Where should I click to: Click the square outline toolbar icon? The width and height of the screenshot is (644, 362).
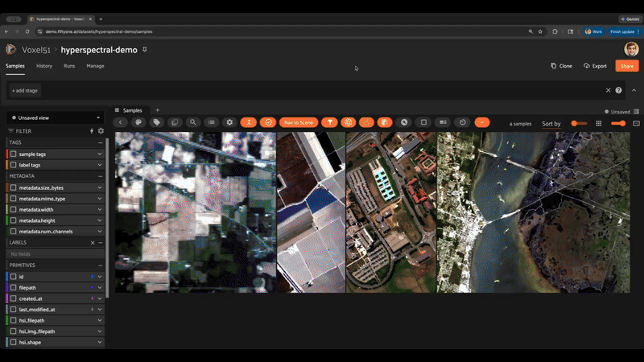point(423,122)
